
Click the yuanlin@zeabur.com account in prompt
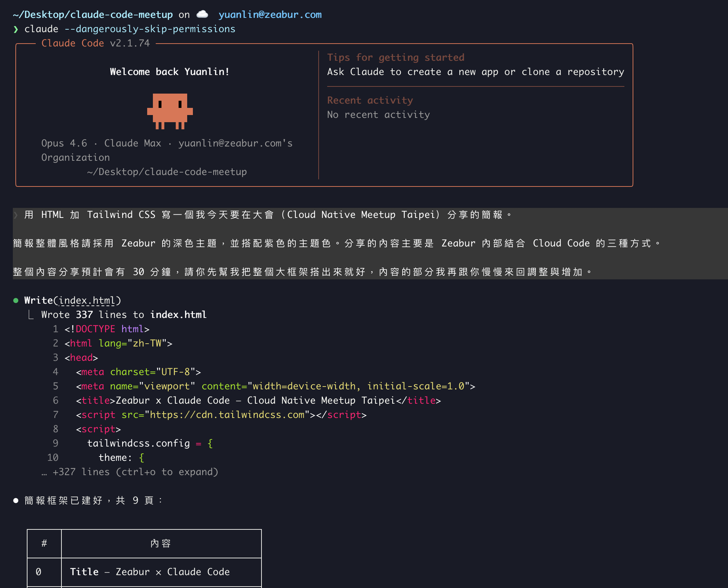pos(270,15)
